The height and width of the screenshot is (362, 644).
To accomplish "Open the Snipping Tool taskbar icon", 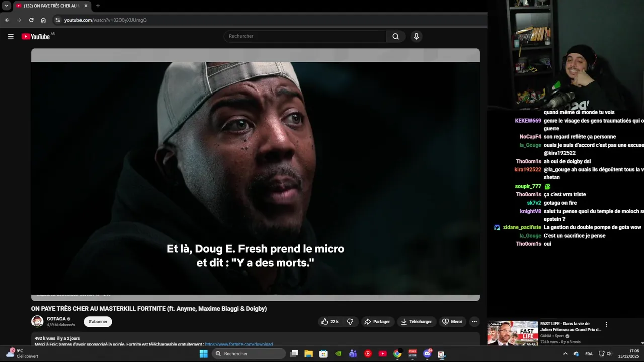I will click(x=441, y=354).
